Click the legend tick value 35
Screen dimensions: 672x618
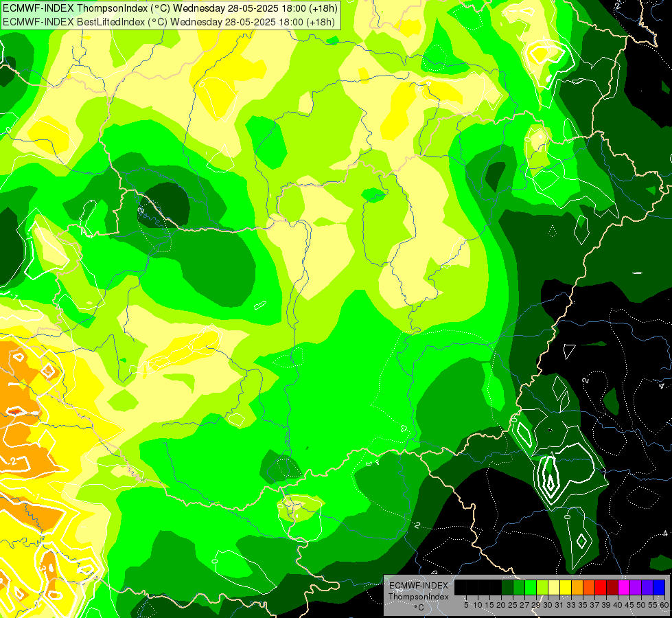pyautogui.click(x=583, y=605)
